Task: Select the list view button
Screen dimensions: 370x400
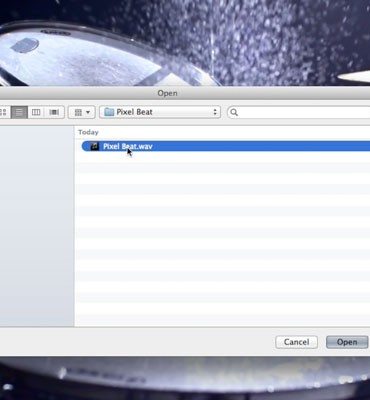Action: (x=19, y=112)
